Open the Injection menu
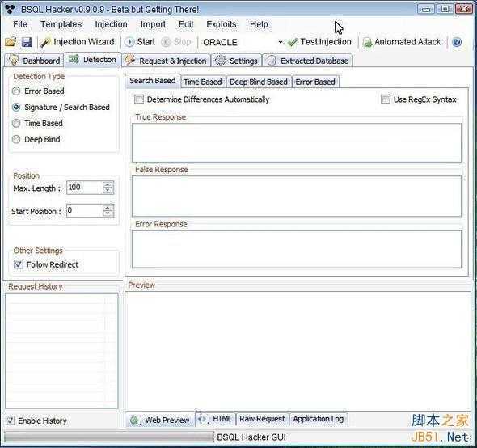 [111, 24]
